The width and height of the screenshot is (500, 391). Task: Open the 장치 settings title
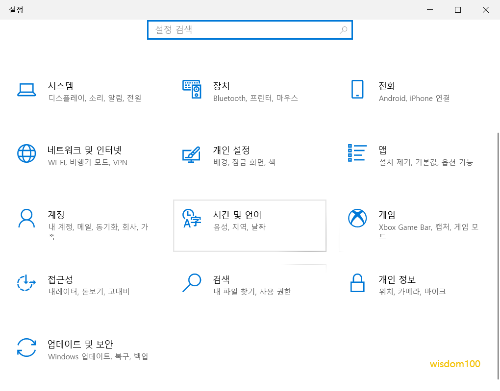[222, 86]
